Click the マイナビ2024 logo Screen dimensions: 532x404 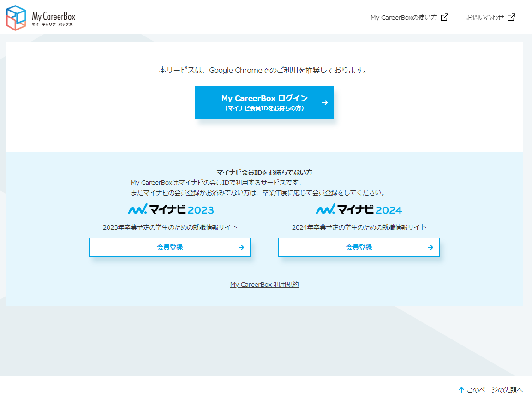pos(359,209)
